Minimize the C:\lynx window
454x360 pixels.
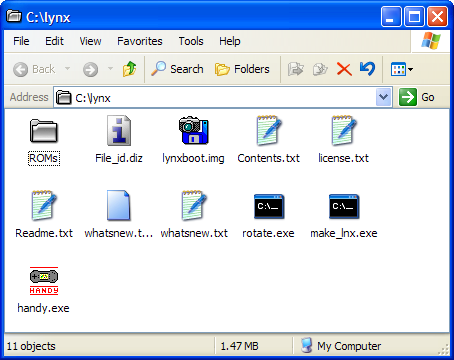pos(391,17)
